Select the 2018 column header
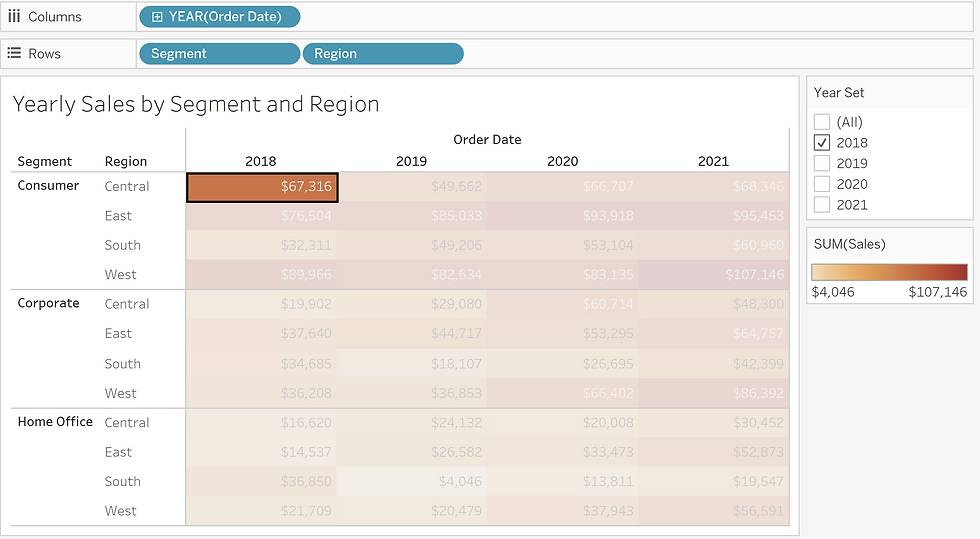 (x=261, y=161)
